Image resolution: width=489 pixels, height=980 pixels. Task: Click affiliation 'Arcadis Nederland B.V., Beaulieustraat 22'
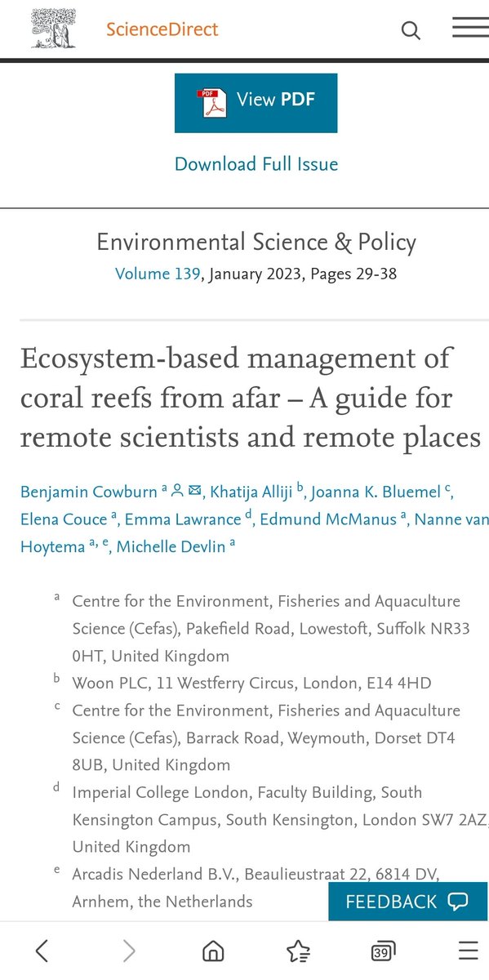pos(256,888)
